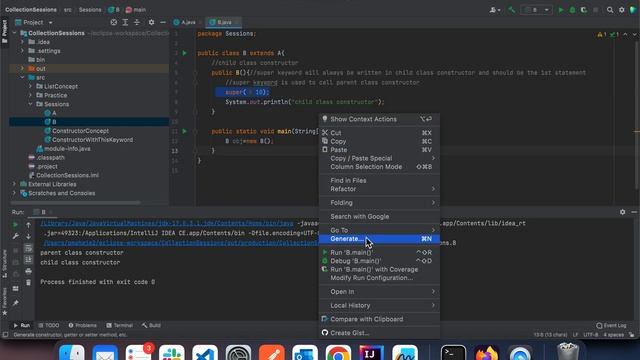Click Search Everywhere magnifier icon
The width and height of the screenshot is (640, 360).
click(x=610, y=10)
